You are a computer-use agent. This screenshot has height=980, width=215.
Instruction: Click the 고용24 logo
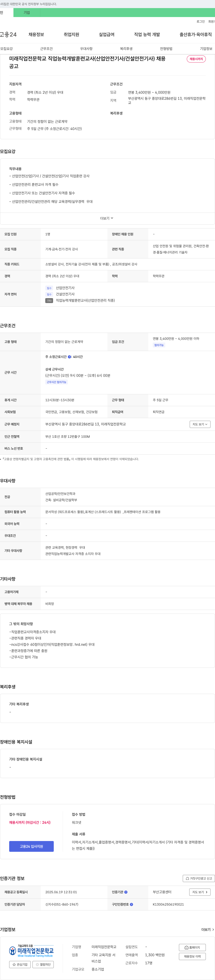click(8, 35)
